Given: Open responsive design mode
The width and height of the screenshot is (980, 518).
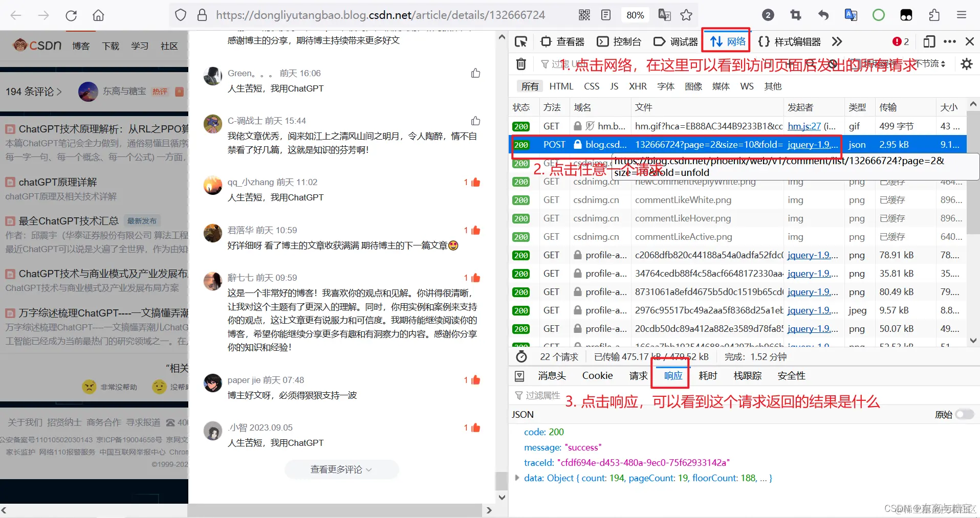Looking at the screenshot, I should pos(929,41).
